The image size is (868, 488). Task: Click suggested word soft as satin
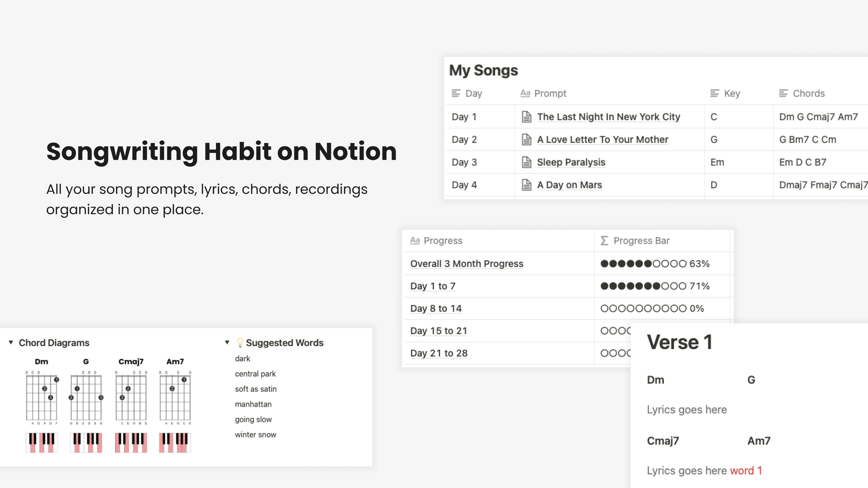pyautogui.click(x=256, y=389)
